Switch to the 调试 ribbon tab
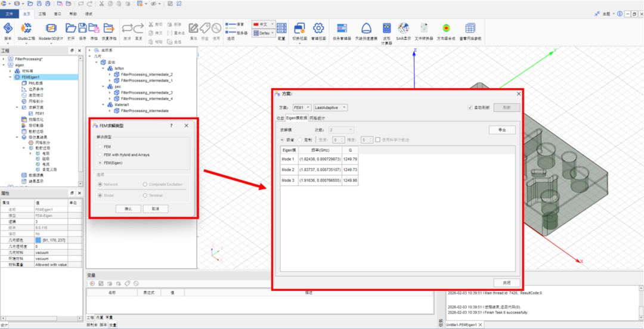 coord(88,14)
